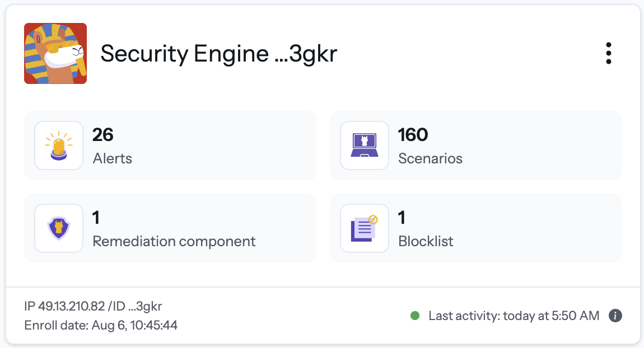
Task: Click the alerts count number 26
Action: point(103,135)
